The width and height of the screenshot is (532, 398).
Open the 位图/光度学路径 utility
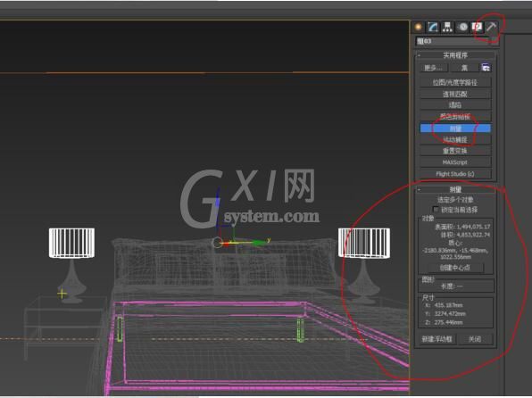[455, 82]
